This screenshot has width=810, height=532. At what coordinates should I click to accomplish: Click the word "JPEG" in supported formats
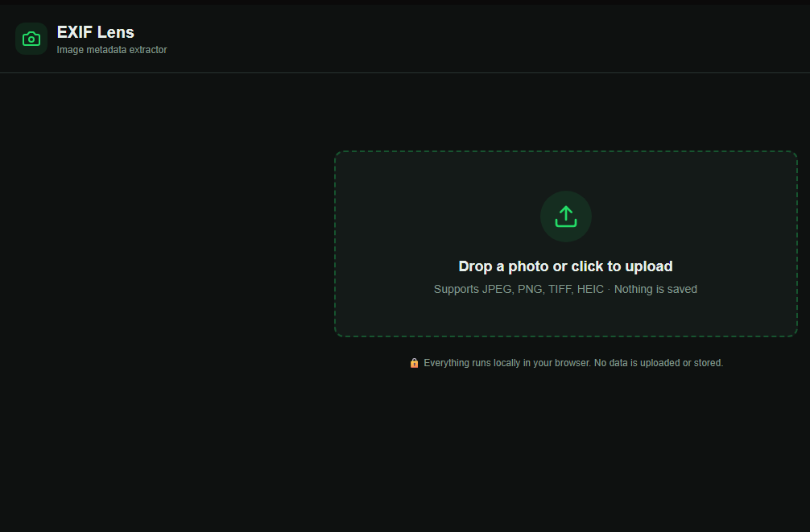coord(497,289)
